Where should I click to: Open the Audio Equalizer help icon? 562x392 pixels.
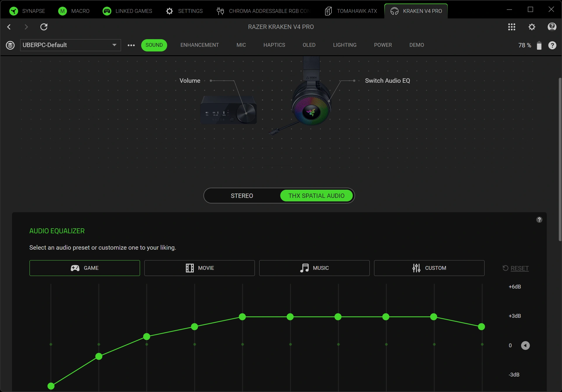coord(539,220)
